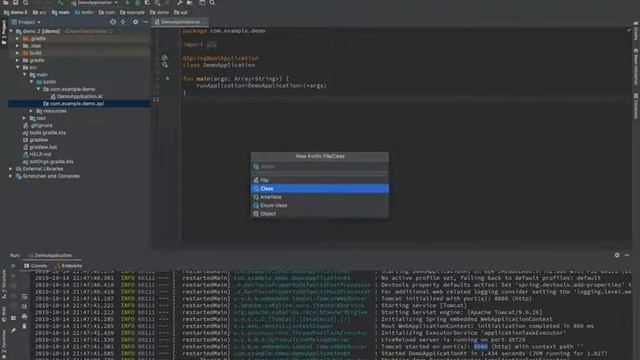Click the highlighted 8080 port text in console
Image resolution: width=640 pixels, height=360 pixels.
(x=480, y=347)
